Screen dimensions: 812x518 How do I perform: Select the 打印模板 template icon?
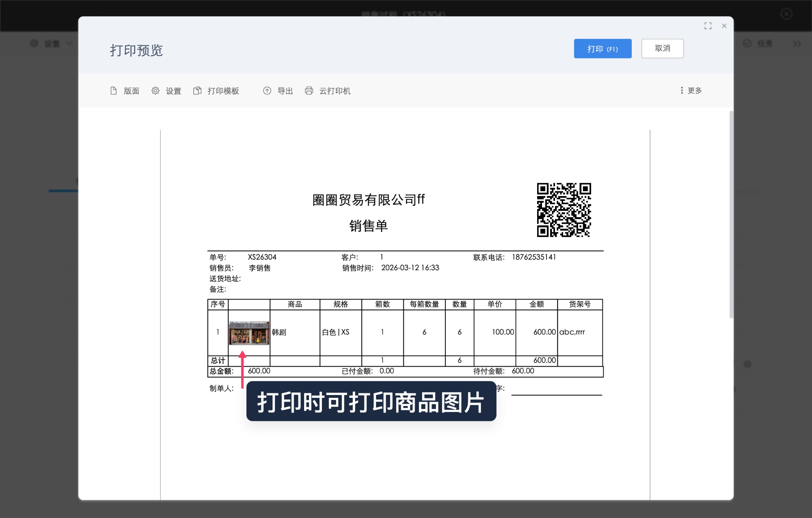pyautogui.click(x=198, y=91)
